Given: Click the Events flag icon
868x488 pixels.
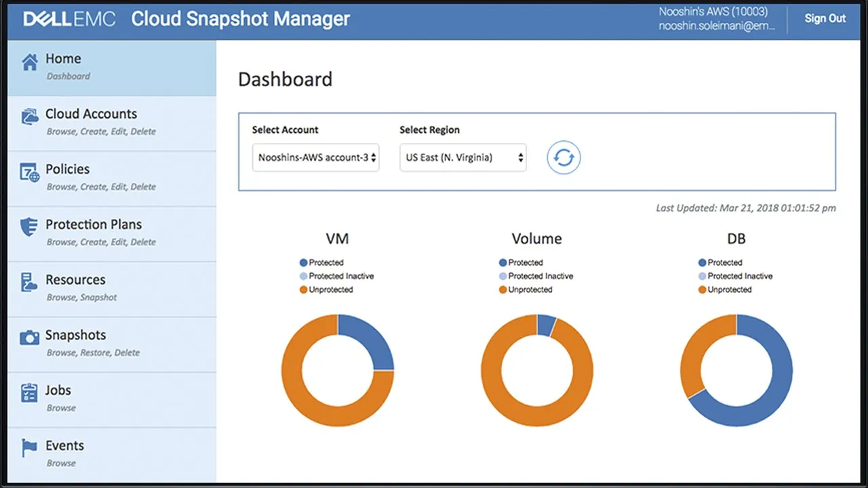Looking at the screenshot, I should pos(29,448).
